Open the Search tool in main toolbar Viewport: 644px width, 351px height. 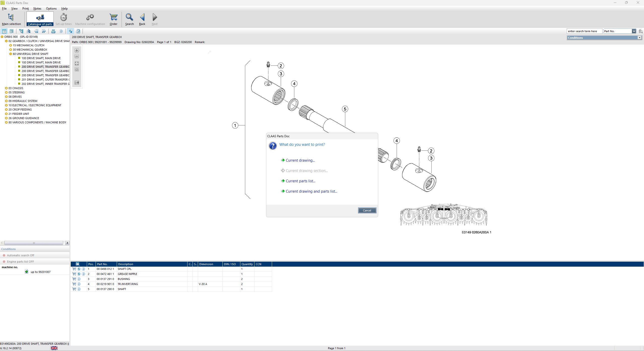coord(129,19)
